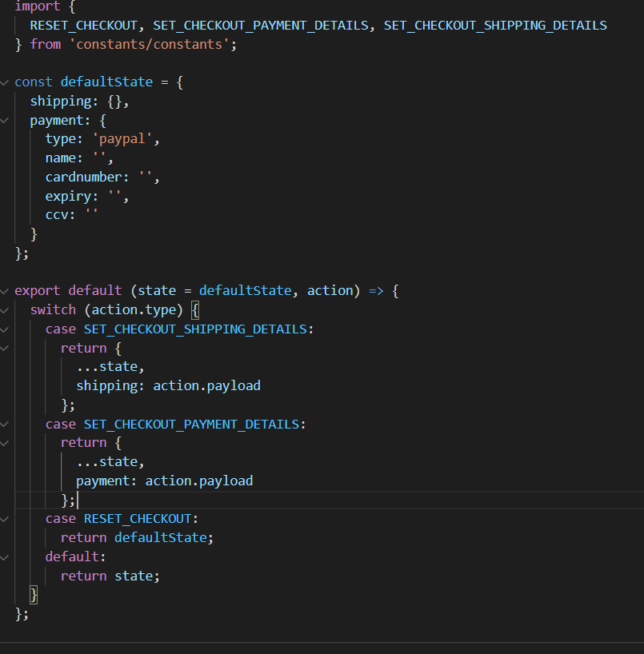Screen dimensions: 644x654
Task: Click the switch keyword
Action: click(53, 310)
